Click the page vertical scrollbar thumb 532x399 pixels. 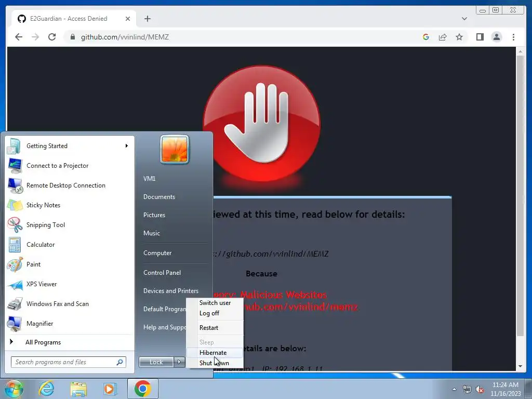[520, 195]
